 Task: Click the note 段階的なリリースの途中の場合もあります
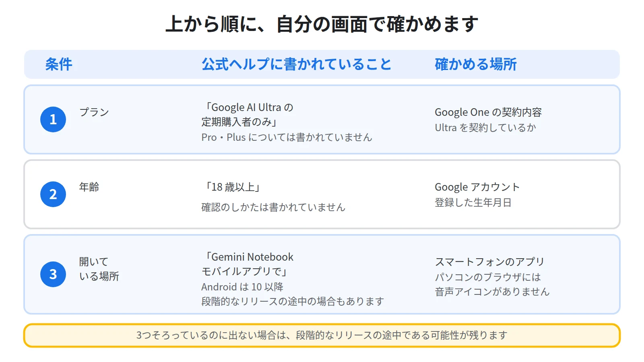[293, 301]
